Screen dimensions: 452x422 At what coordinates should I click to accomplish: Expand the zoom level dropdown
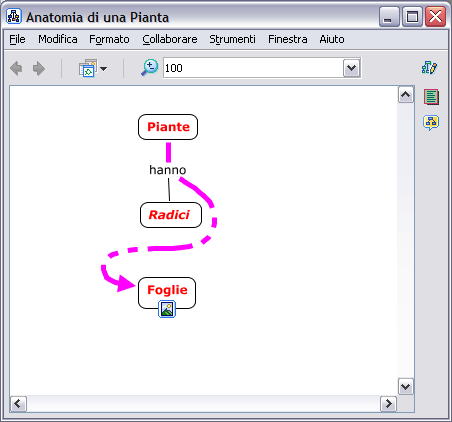point(351,68)
